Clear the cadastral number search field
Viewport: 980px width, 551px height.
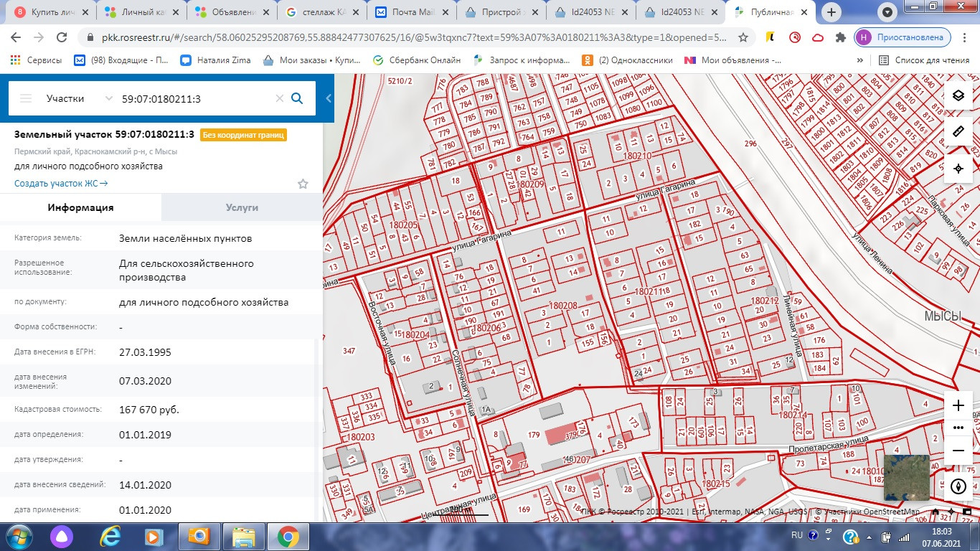(280, 98)
